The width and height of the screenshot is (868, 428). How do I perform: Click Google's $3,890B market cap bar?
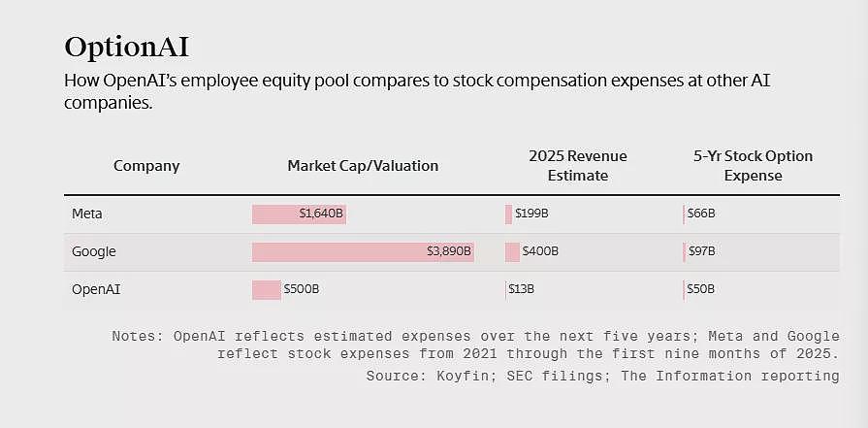click(x=363, y=252)
